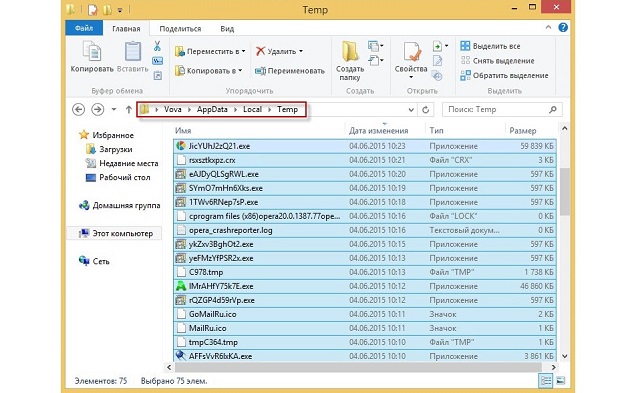Image resolution: width=640 pixels, height=393 pixels.
Task: Open the Move to (Переместить в) dropdown
Action: pyautogui.click(x=210, y=51)
